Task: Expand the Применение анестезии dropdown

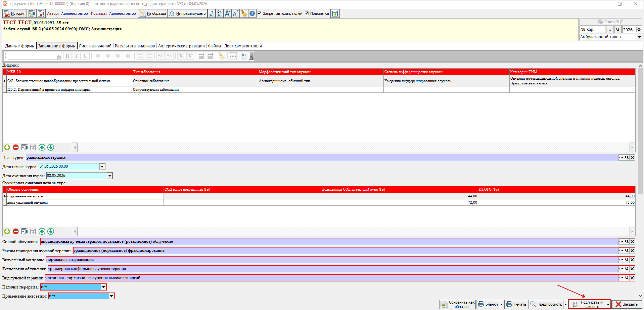Action: [x=111, y=296]
